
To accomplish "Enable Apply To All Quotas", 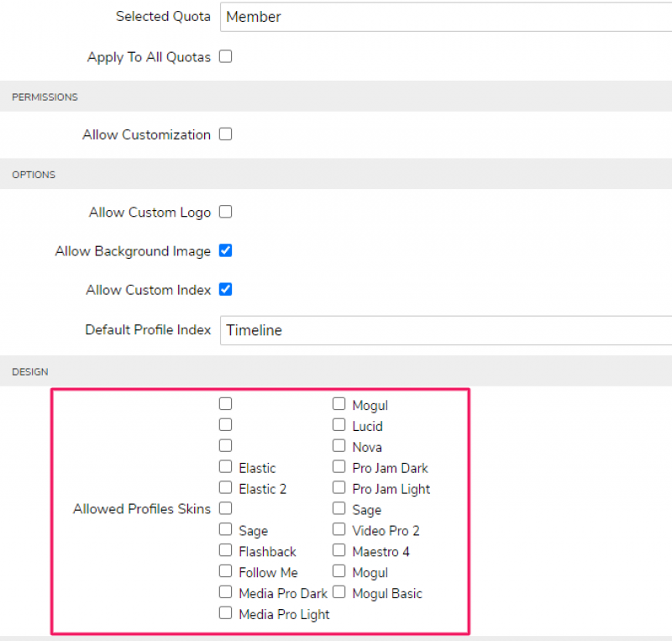I will click(x=225, y=57).
